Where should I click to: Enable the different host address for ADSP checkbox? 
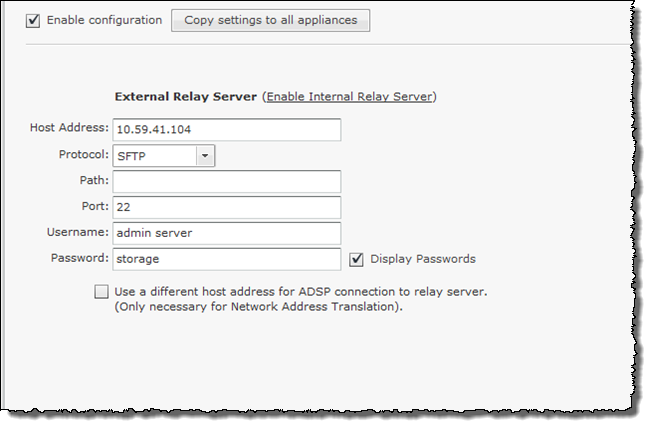(x=101, y=291)
